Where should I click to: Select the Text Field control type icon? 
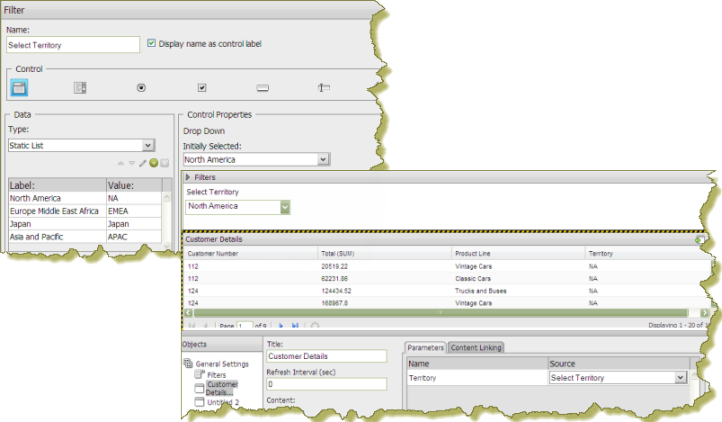pyautogui.click(x=324, y=87)
